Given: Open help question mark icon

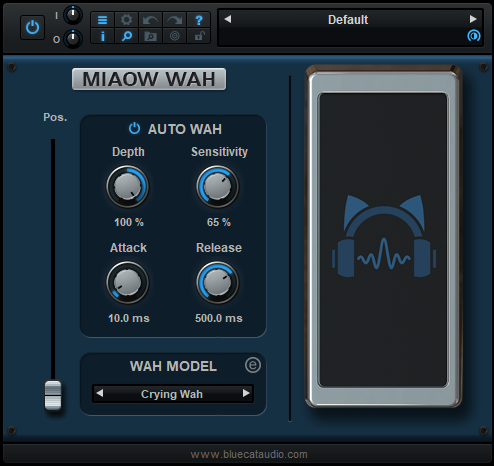Looking at the screenshot, I should coord(199,20).
